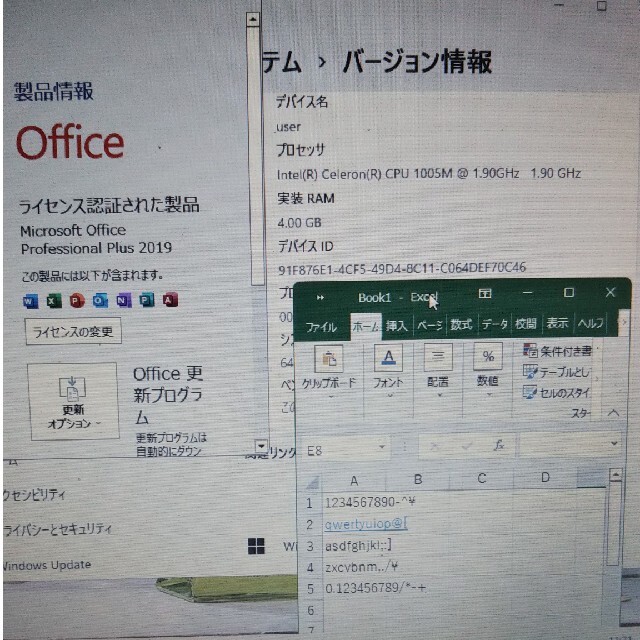The height and width of the screenshot is (640, 640).
Task: Click the Quick Access overflow arrows in Excel
Action: [320, 298]
